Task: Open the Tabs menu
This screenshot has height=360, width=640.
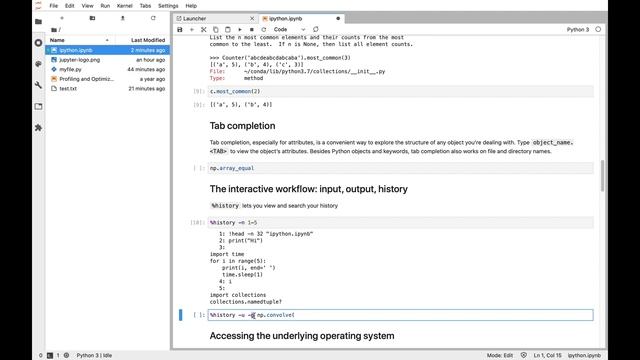Action: (x=145, y=6)
